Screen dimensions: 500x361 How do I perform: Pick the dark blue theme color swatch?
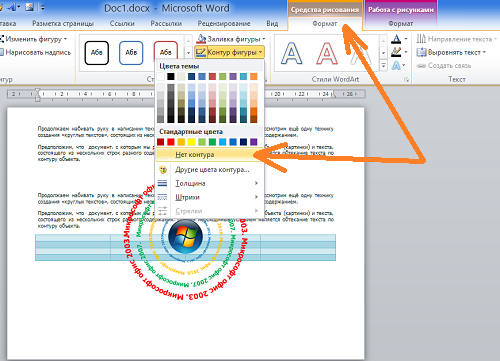click(x=191, y=77)
